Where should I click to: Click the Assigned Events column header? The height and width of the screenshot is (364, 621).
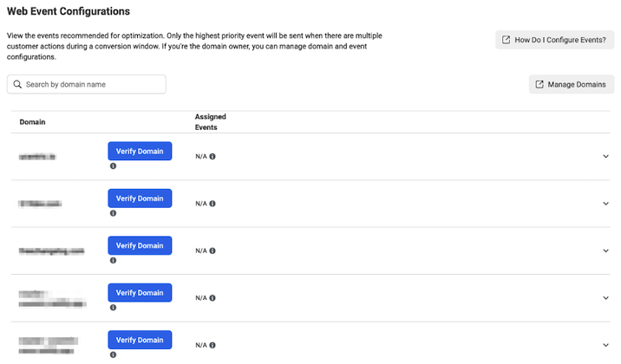(x=206, y=121)
